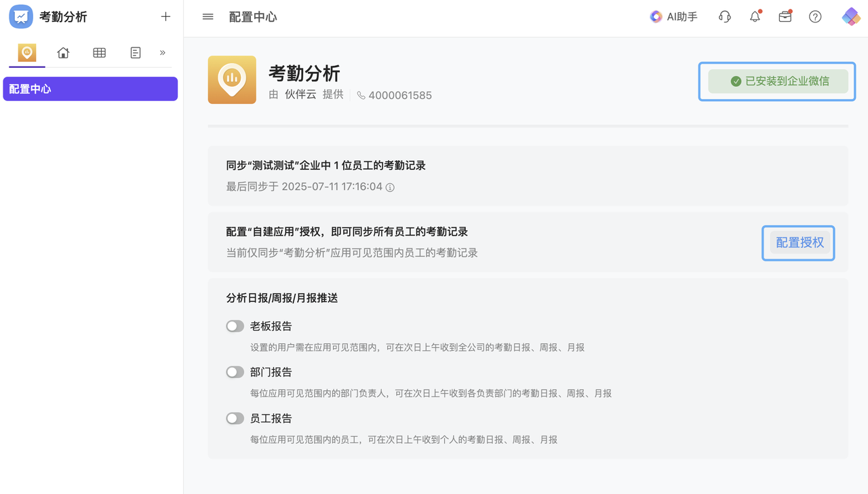The height and width of the screenshot is (494, 868).
Task: Switch to the table grid tab
Action: pos(100,53)
